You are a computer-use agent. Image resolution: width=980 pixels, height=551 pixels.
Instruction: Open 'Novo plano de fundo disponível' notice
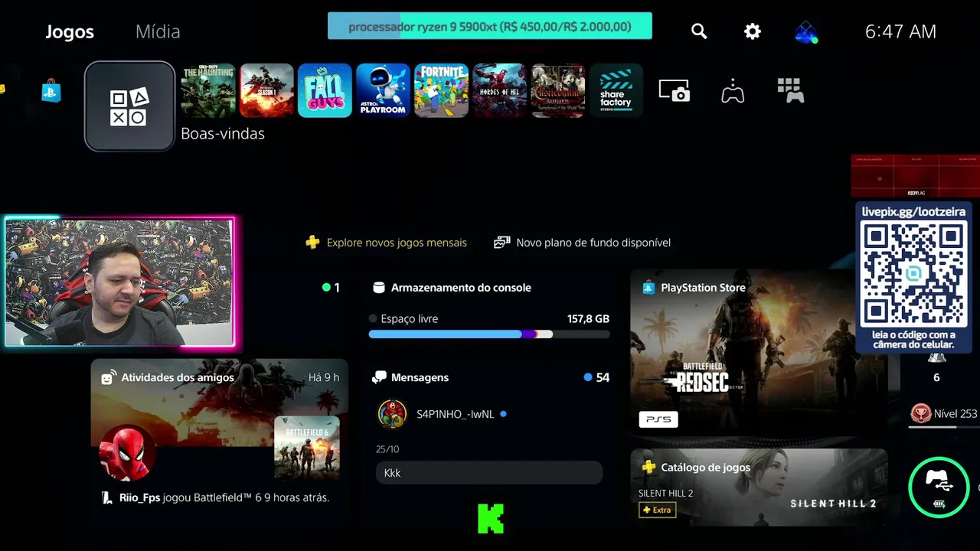pos(593,243)
